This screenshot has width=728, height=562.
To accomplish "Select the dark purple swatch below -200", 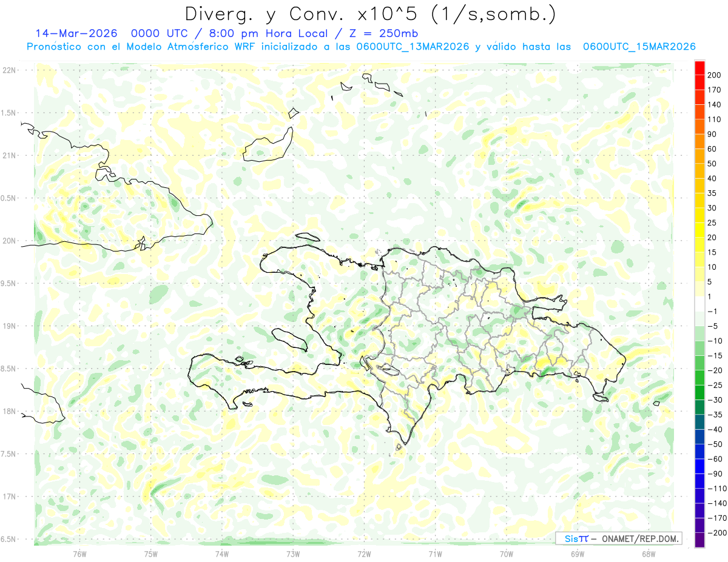I will tap(699, 540).
